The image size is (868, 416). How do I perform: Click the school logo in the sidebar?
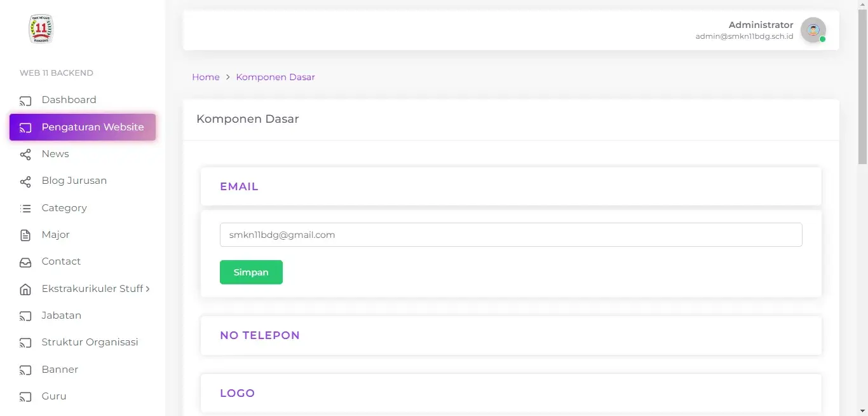pos(41,29)
